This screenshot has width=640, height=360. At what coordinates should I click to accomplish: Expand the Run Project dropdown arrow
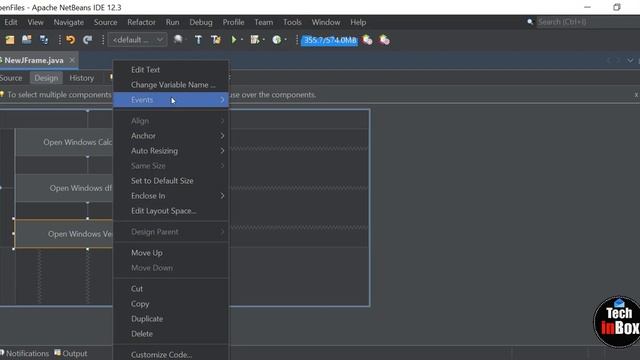click(x=242, y=40)
